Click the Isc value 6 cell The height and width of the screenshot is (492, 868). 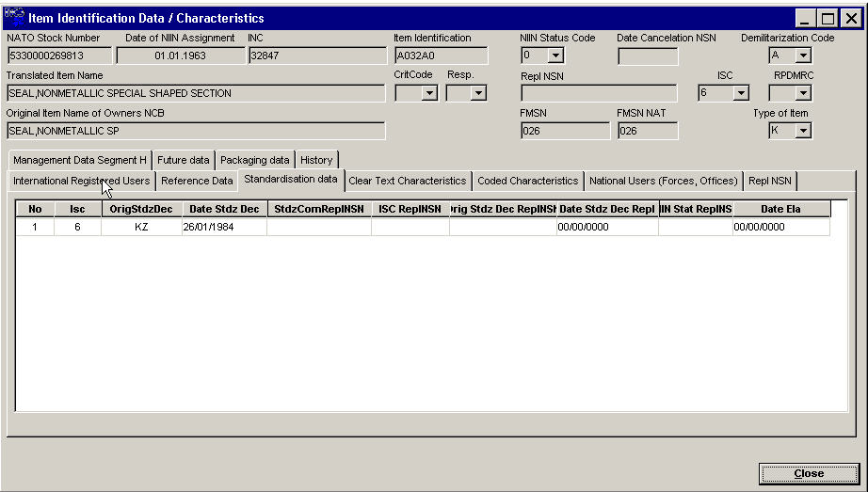pyautogui.click(x=77, y=227)
